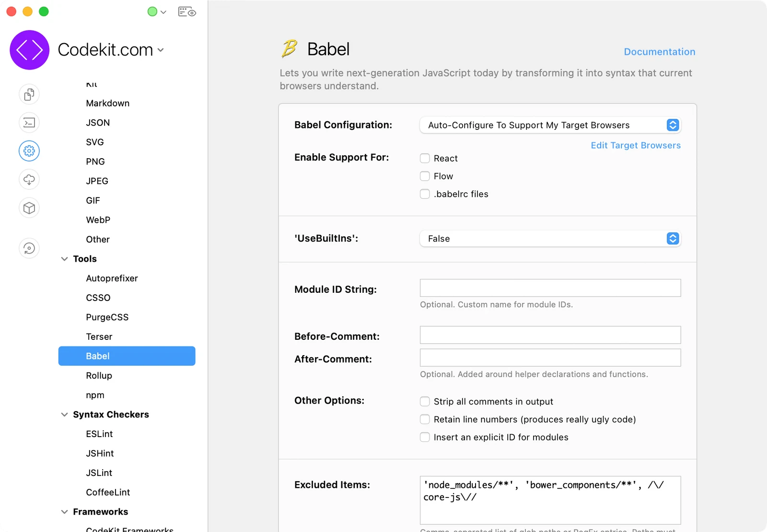Open the Documentation link
Screen dimensions: 767x532
pyautogui.click(x=660, y=52)
